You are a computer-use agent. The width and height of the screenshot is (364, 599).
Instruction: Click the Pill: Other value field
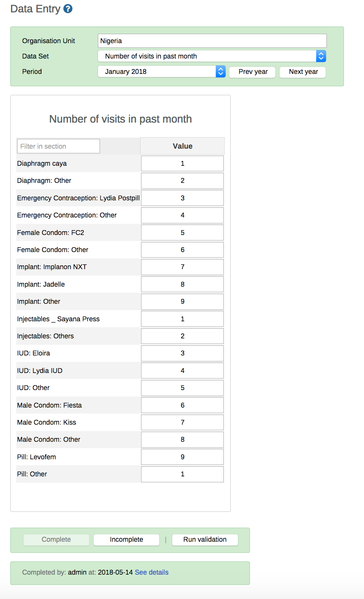coord(182,474)
